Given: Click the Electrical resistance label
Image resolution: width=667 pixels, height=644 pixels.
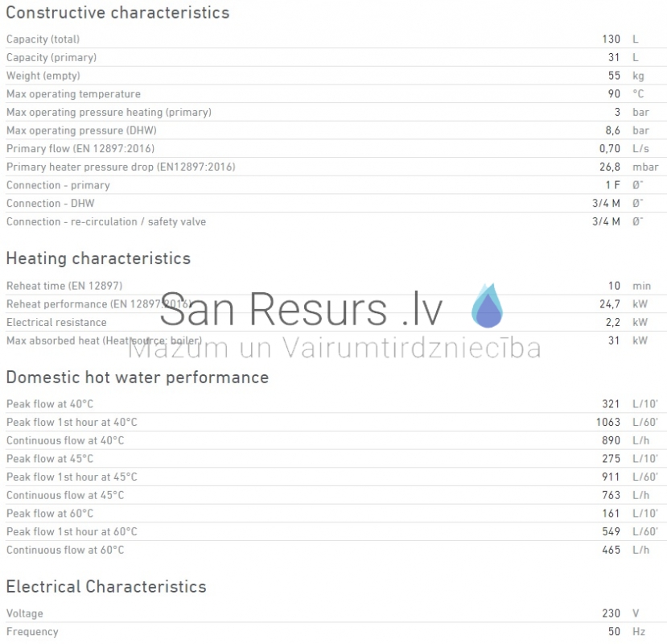Looking at the screenshot, I should click(x=56, y=322).
